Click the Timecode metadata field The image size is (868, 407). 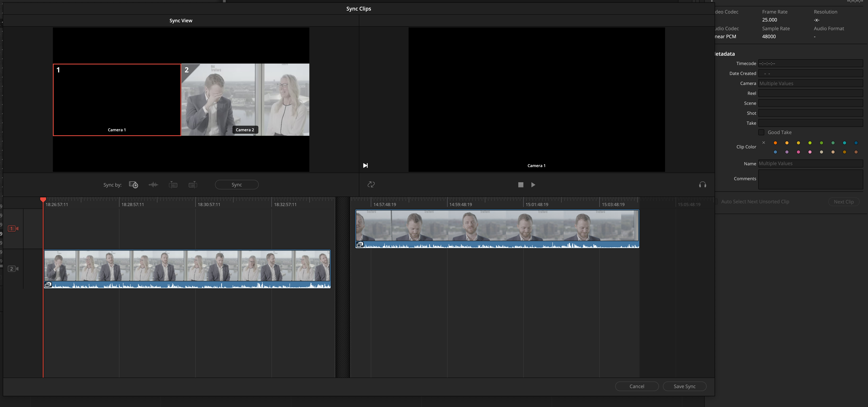point(810,63)
